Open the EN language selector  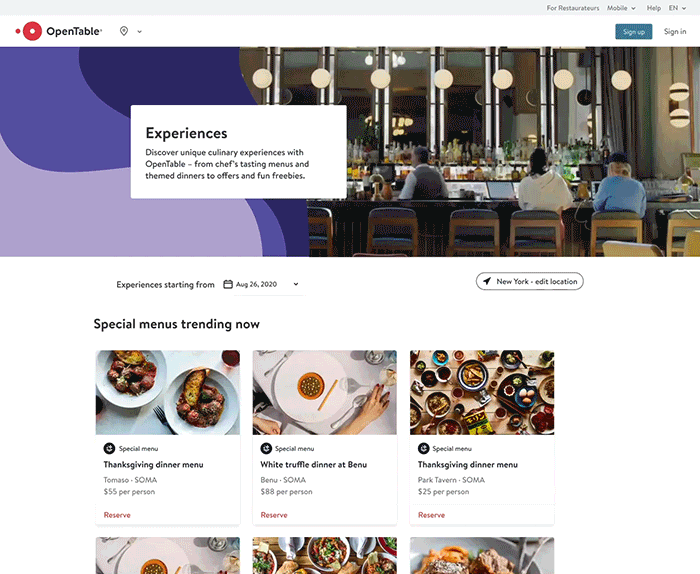(x=677, y=8)
